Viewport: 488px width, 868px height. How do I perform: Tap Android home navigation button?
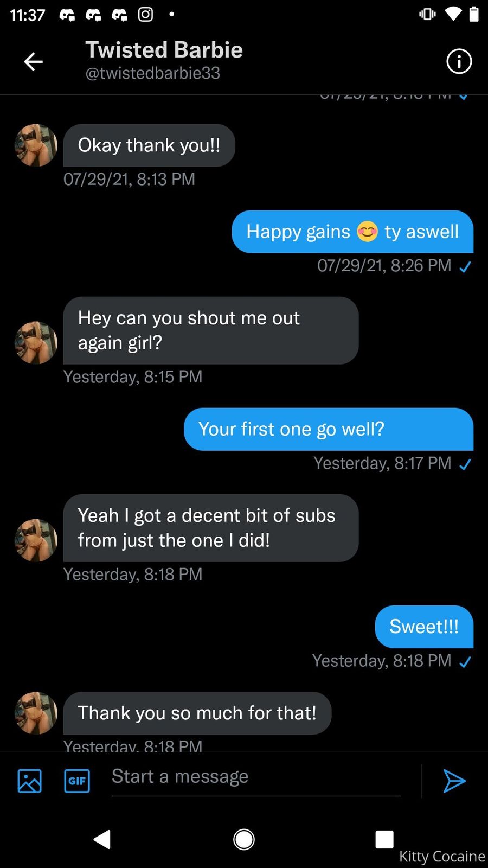(x=243, y=839)
